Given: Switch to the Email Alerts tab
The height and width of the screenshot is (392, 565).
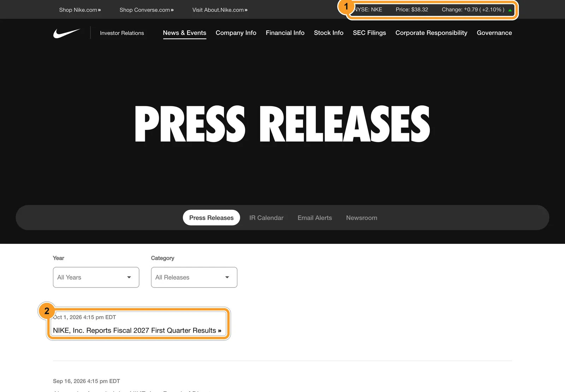Looking at the screenshot, I should [x=315, y=218].
